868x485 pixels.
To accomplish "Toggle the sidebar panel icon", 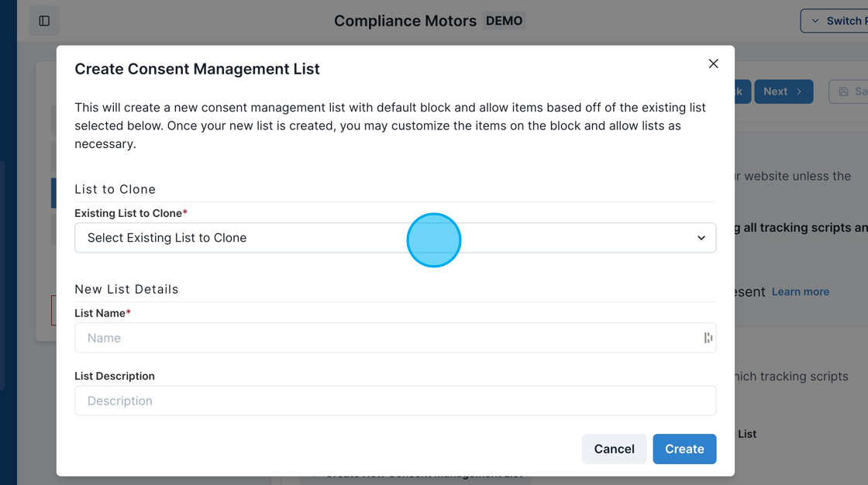I will tap(44, 21).
